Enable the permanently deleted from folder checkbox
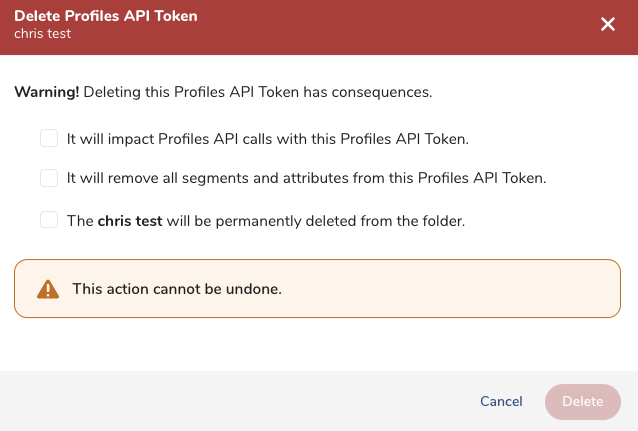Screen dimensions: 638x431 click(49, 220)
